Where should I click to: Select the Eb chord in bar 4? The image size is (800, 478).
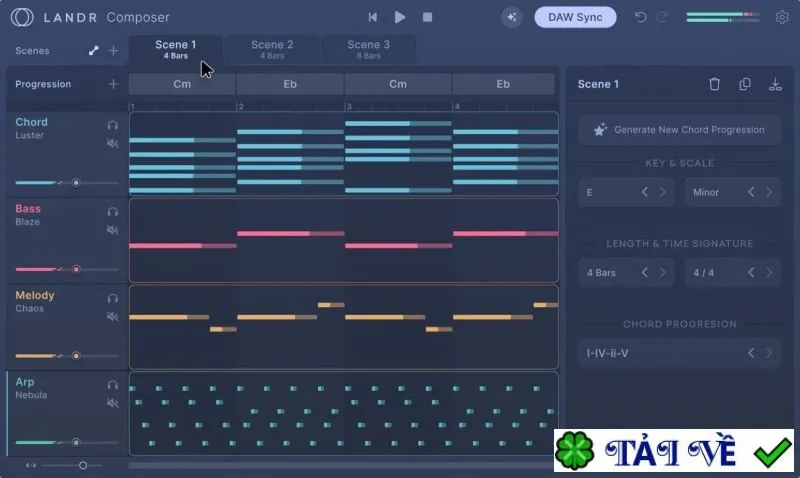[x=503, y=84]
